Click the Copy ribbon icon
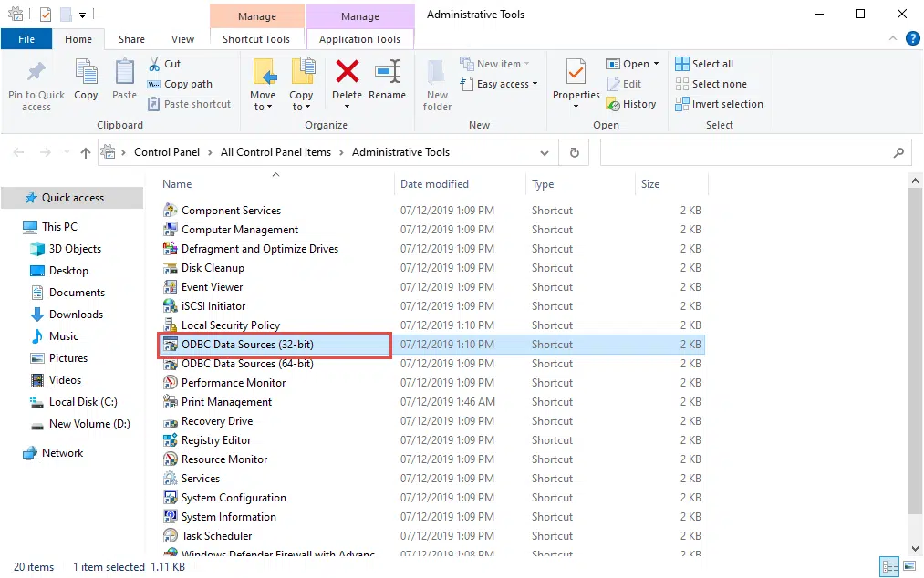924x578 pixels. point(86,72)
